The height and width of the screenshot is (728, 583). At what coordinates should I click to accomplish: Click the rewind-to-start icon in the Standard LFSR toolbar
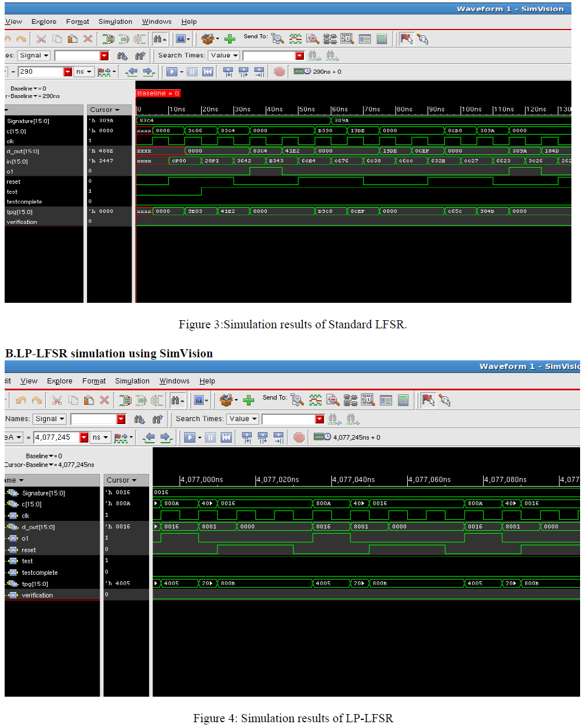(x=208, y=72)
